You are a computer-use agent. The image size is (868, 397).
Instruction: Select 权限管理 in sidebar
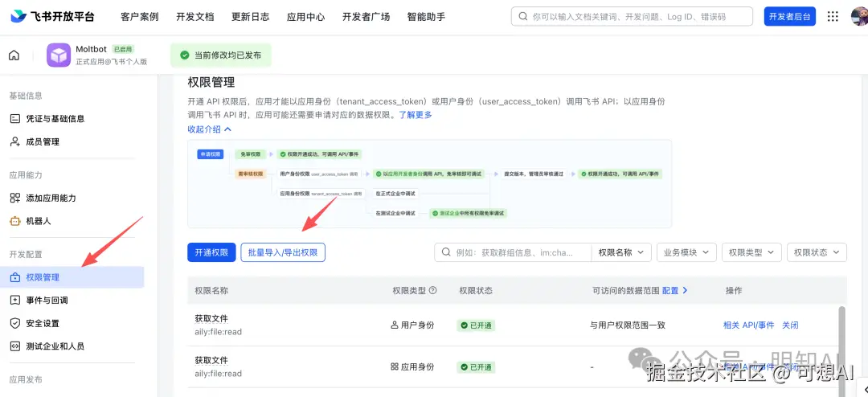pyautogui.click(x=72, y=277)
